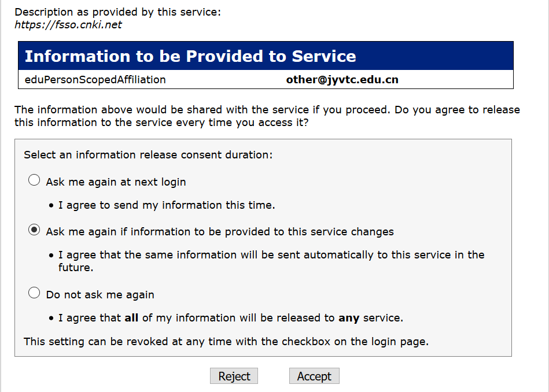Click 'This setting can be revoked' notice text
The width and height of the screenshot is (549, 392).
226,341
